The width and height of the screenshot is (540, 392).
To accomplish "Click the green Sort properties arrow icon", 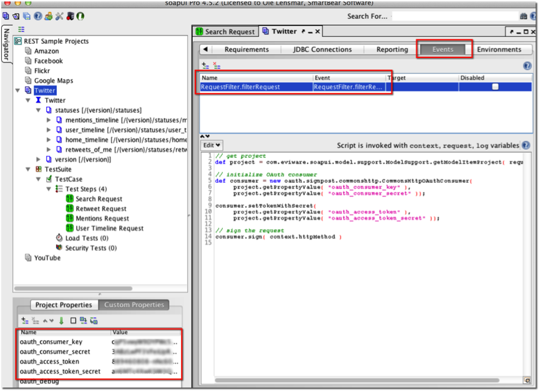I will tap(61, 321).
